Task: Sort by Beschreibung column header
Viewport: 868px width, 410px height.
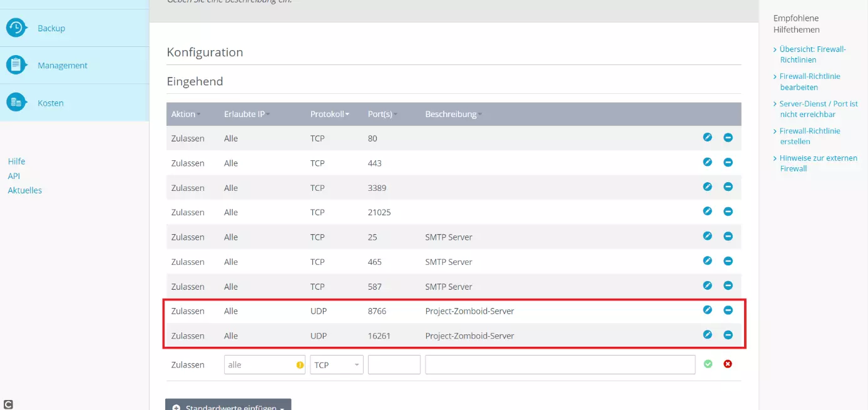Action: coord(453,114)
